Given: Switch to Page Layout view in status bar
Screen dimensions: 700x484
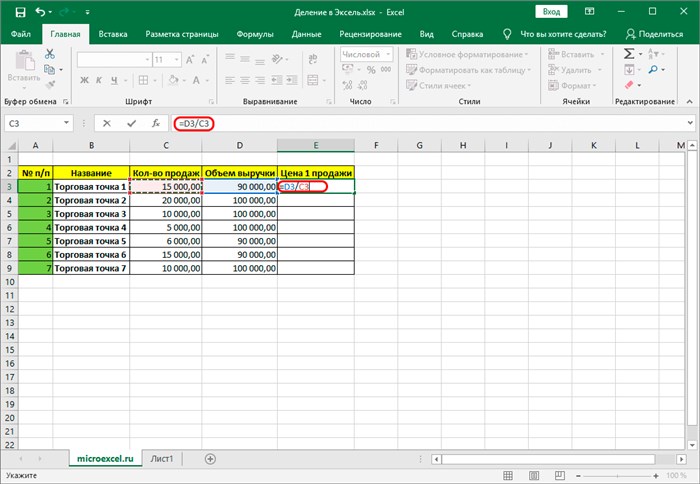Looking at the screenshot, I should (x=534, y=476).
